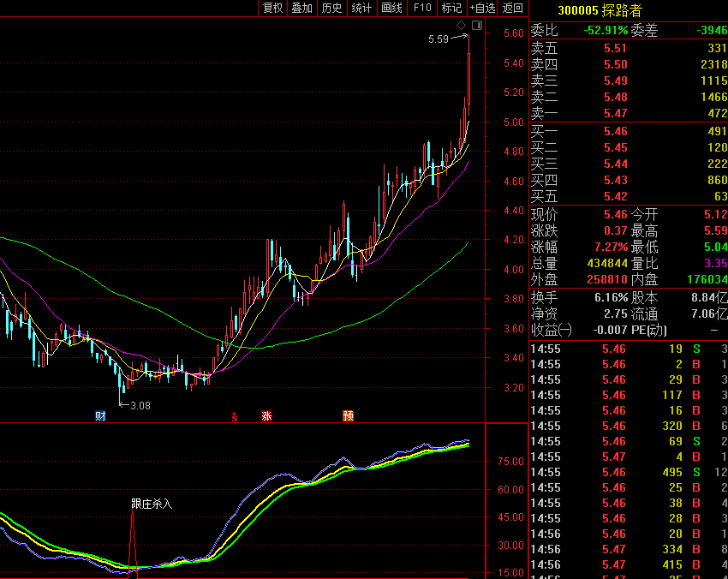
Task: Select 买五 price 5.42
Action: coord(615,196)
